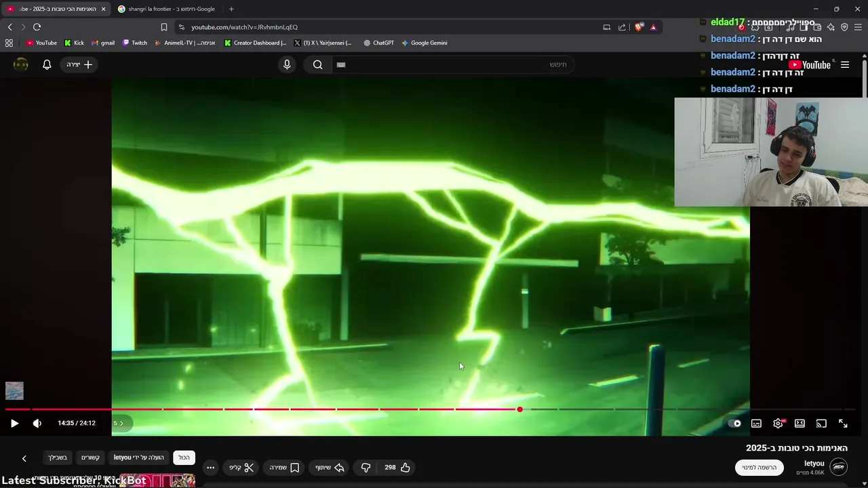Share this page from address bar
The width and height of the screenshot is (868, 488).
pyautogui.click(x=622, y=27)
